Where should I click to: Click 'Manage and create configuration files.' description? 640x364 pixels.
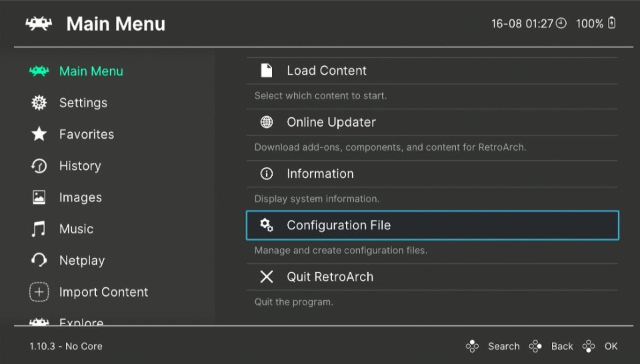[x=341, y=250]
